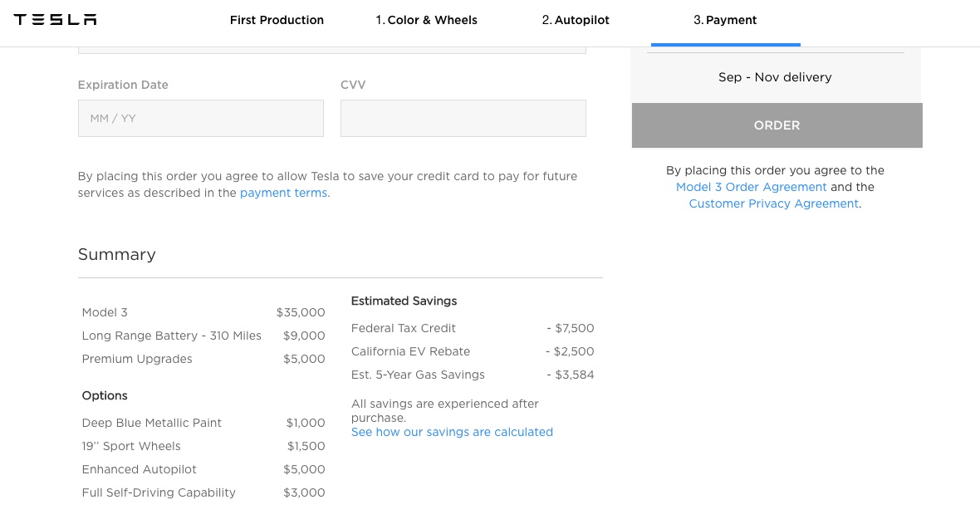980x529 pixels.
Task: Go to 1. Color & Wheels step
Action: [x=426, y=20]
